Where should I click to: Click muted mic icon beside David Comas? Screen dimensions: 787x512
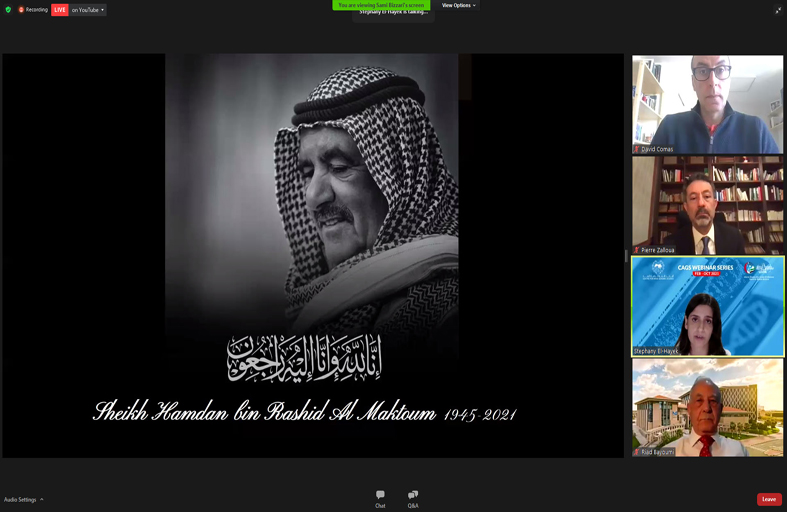coord(637,149)
